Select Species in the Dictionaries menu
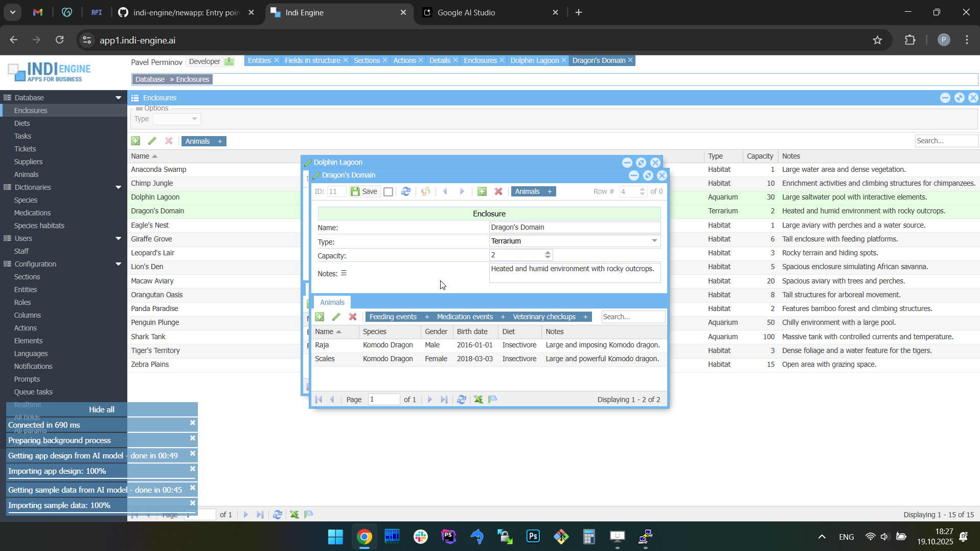 26,200
